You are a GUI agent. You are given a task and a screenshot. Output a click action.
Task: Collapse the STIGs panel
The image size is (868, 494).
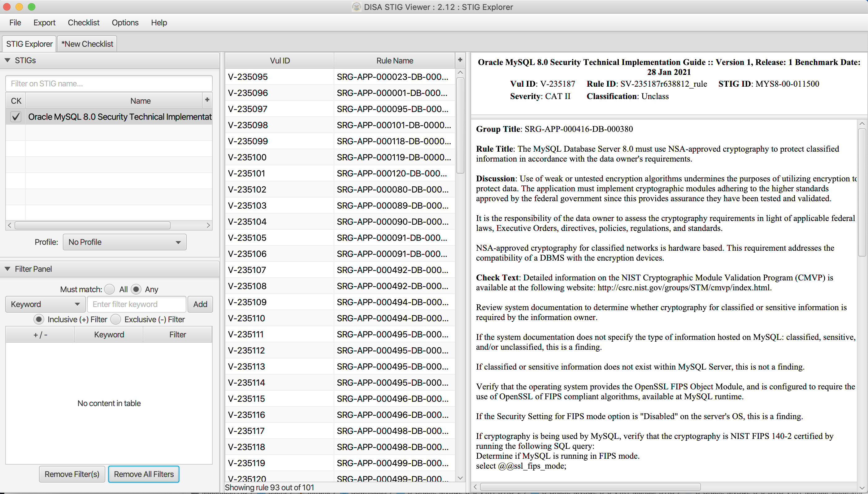[x=7, y=60]
